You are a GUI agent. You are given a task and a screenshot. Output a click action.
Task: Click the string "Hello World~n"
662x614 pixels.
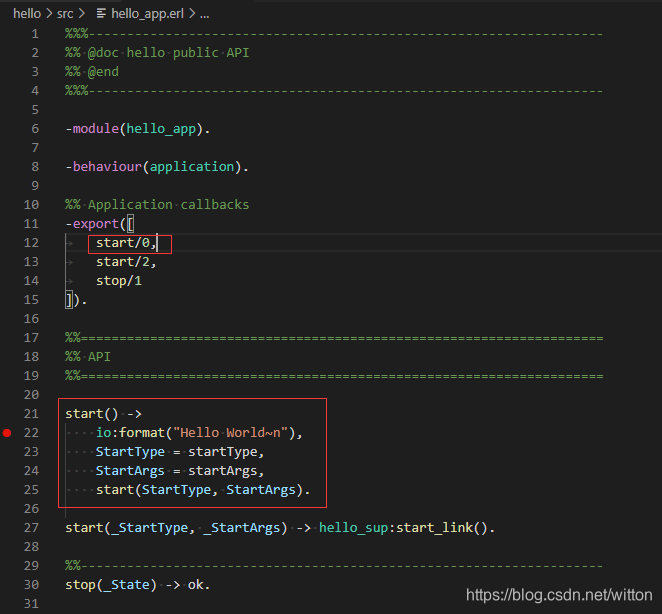click(231, 433)
